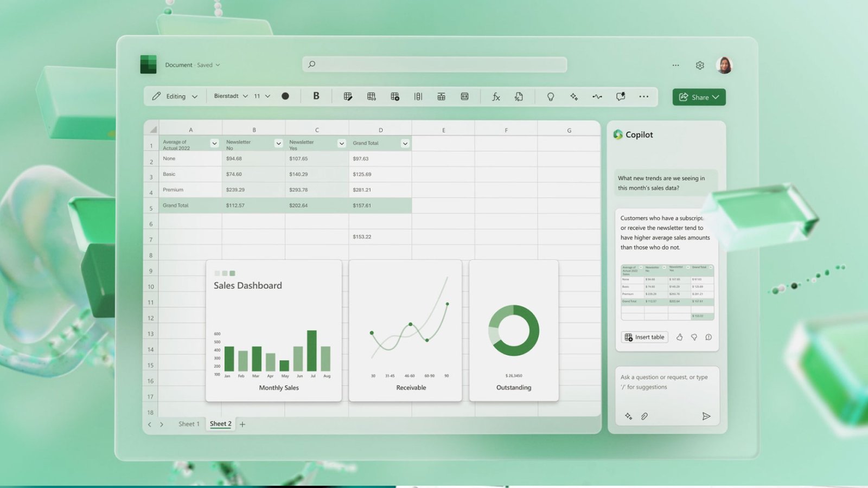Click the comment icon in toolbar
This screenshot has height=488, width=868.
(621, 97)
